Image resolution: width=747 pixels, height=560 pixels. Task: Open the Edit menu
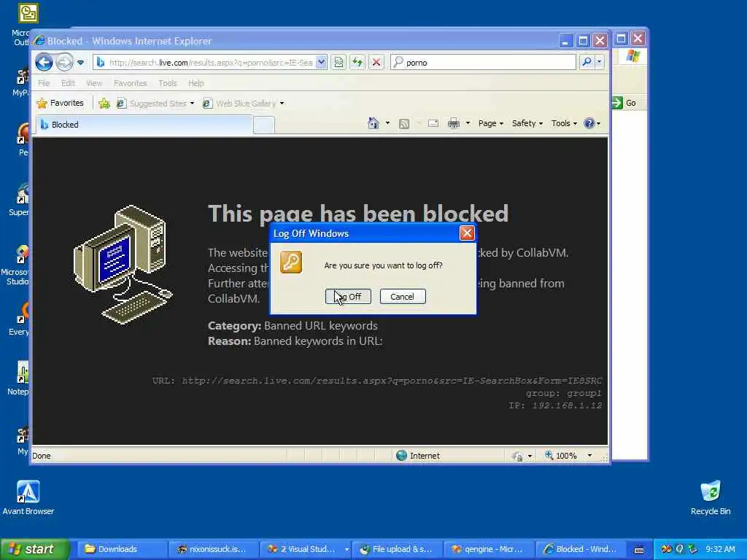68,83
